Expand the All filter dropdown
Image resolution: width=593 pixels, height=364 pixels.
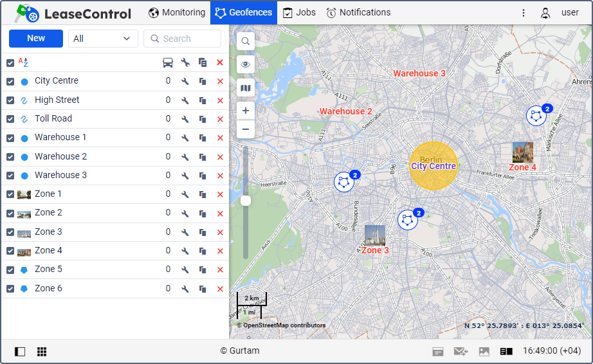click(103, 39)
